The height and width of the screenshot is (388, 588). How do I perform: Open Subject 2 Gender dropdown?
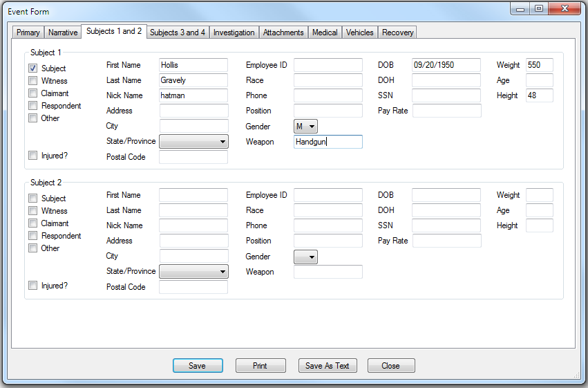click(305, 257)
